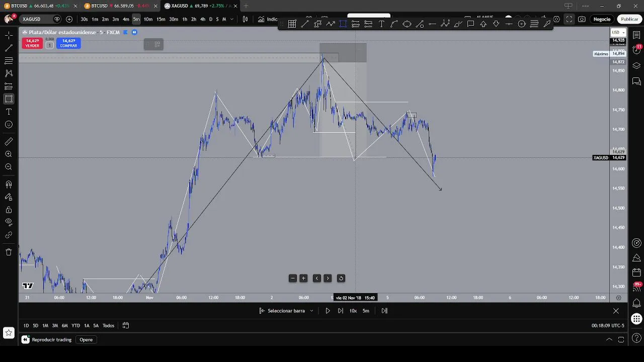This screenshot has width=644, height=362.
Task: Click the COMPRAR buy button
Action: pyautogui.click(x=68, y=43)
